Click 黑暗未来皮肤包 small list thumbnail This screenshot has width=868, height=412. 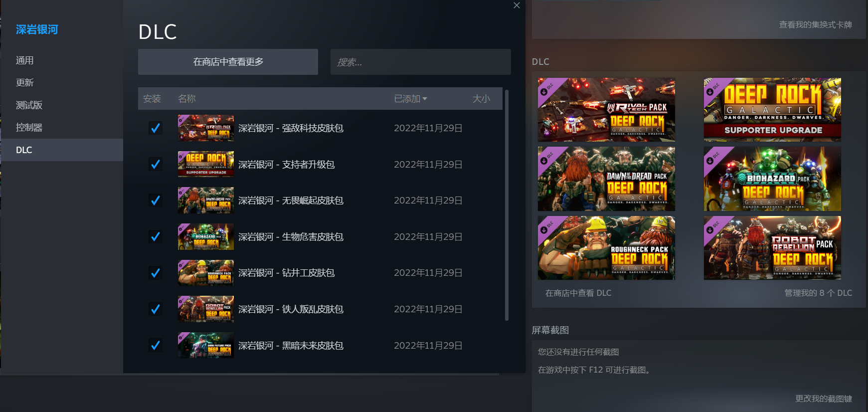click(x=206, y=345)
